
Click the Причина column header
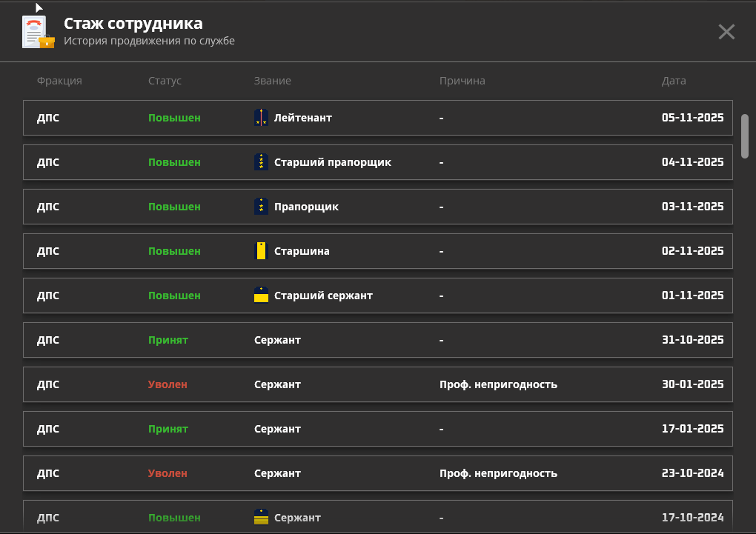(462, 81)
